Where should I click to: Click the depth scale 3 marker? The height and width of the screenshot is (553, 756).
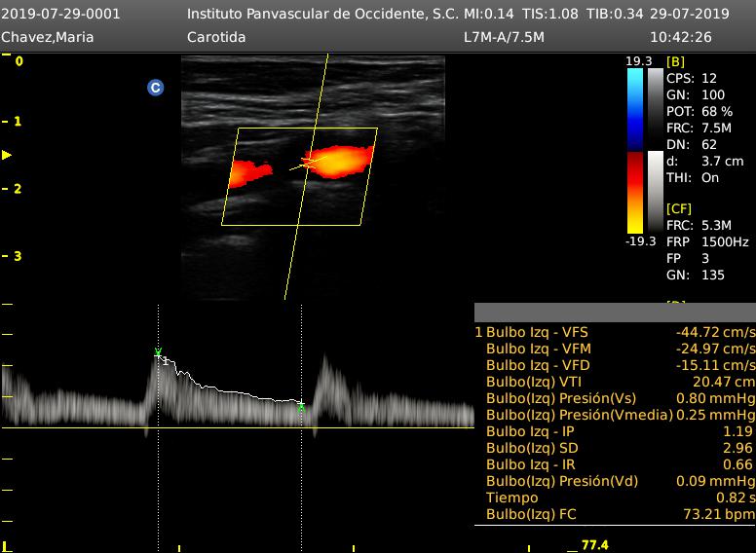tap(18, 256)
